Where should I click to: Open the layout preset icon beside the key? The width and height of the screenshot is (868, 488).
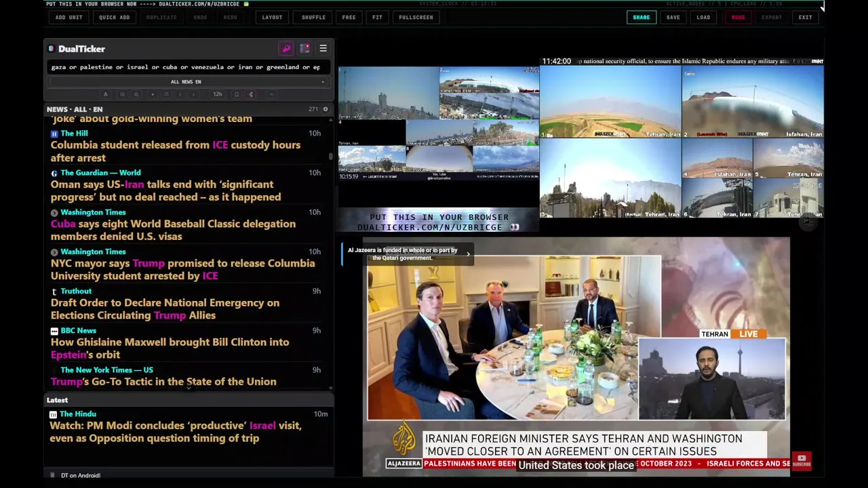(x=304, y=49)
